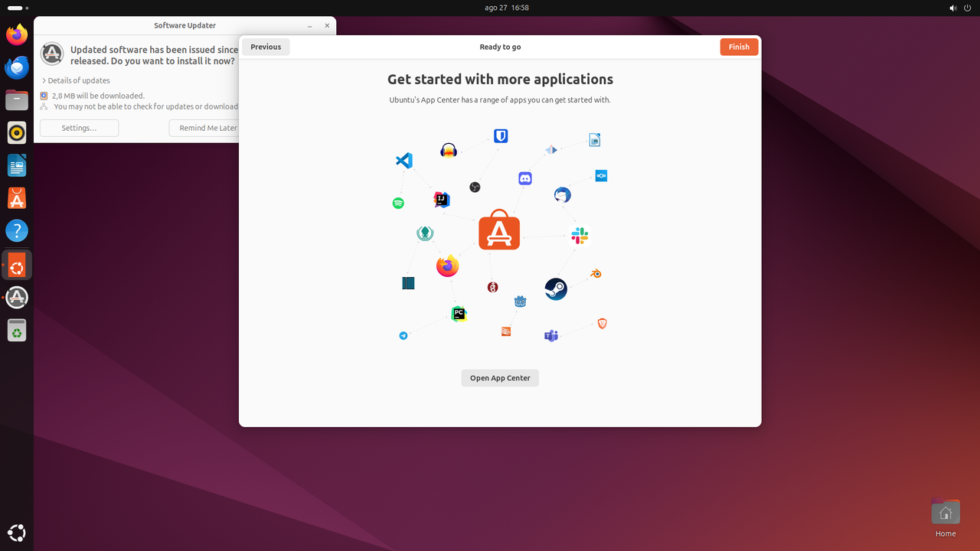Select the Discord icon

[x=524, y=178]
